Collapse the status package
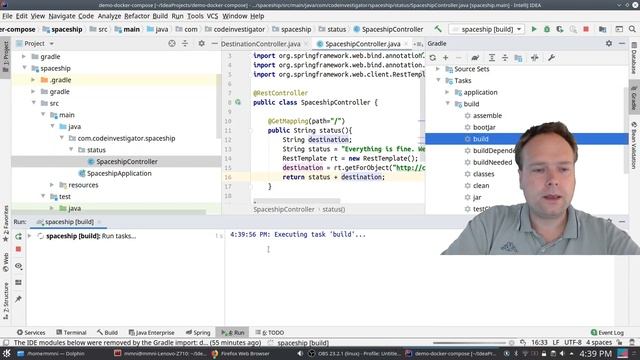Screen dimensions: 640x360 tap(71, 150)
